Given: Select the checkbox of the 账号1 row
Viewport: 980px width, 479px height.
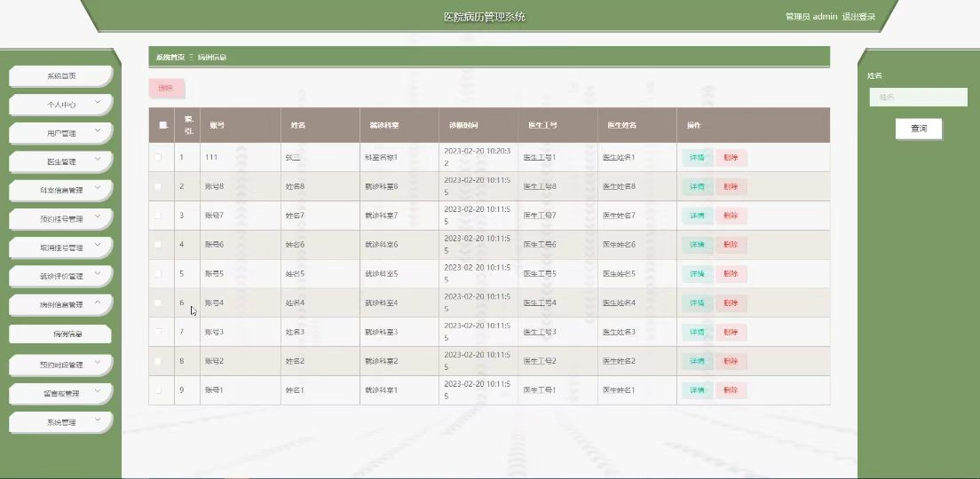Looking at the screenshot, I should point(158,389).
